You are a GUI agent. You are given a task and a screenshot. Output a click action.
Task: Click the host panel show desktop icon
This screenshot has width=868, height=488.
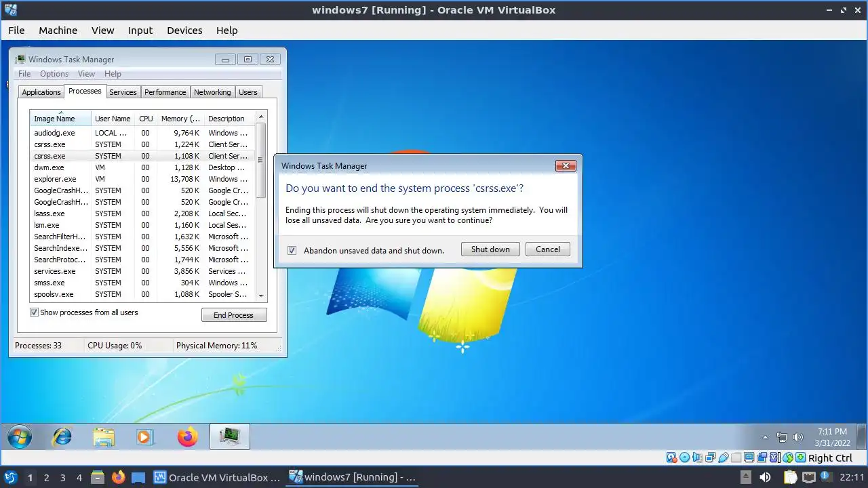pos(138,477)
